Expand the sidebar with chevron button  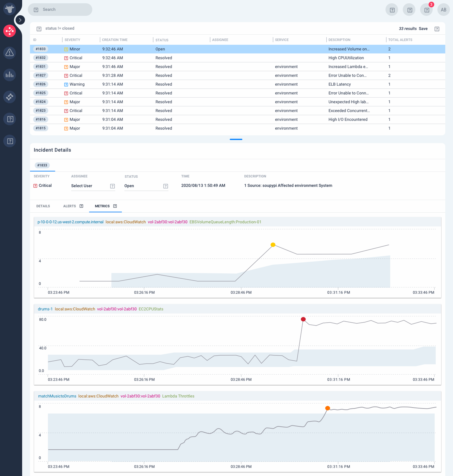point(20,20)
